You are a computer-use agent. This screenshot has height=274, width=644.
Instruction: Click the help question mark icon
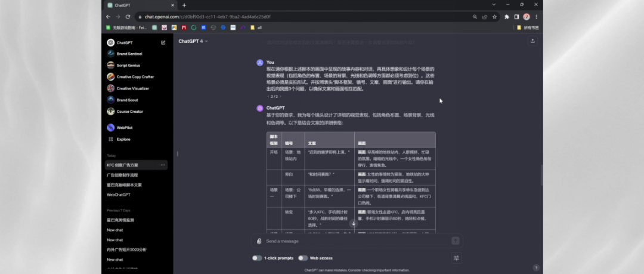[x=535, y=267]
